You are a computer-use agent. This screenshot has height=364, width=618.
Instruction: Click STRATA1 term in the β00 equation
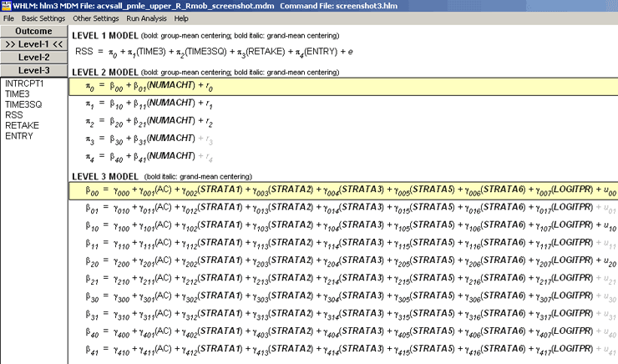[x=220, y=190]
